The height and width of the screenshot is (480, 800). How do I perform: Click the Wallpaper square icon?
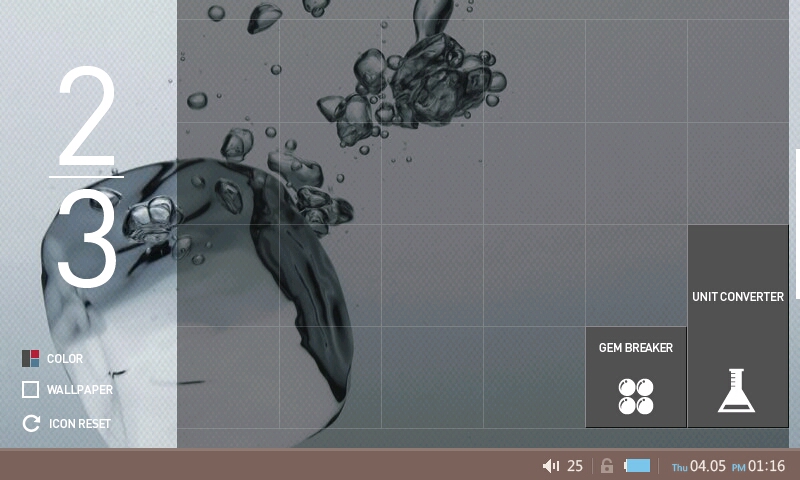(x=31, y=389)
